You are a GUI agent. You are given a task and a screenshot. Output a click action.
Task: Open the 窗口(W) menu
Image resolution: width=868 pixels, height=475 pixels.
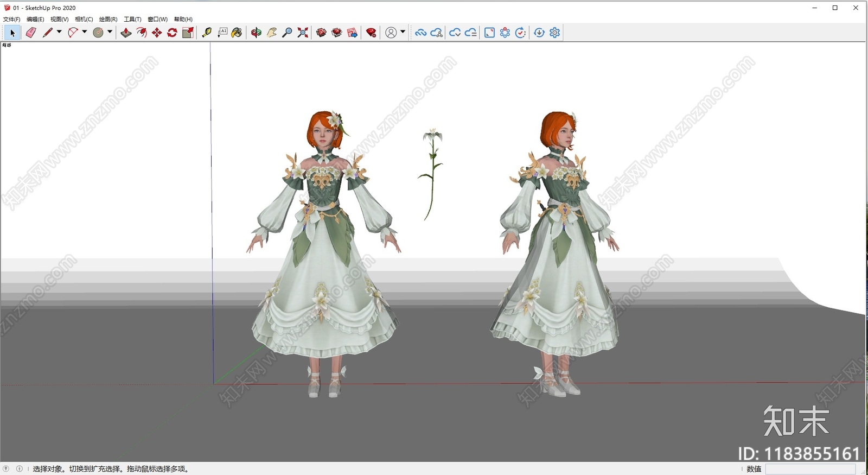pyautogui.click(x=157, y=19)
